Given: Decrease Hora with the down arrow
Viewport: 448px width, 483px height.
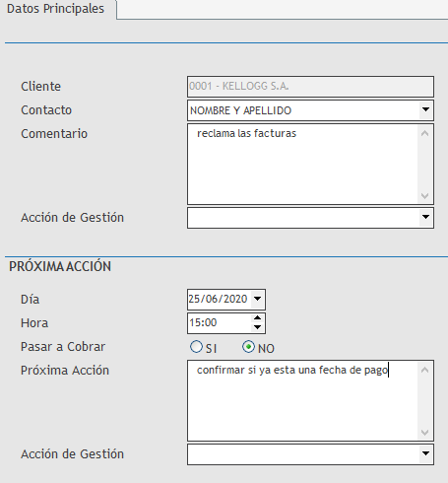Looking at the screenshot, I should pyautogui.click(x=258, y=327).
